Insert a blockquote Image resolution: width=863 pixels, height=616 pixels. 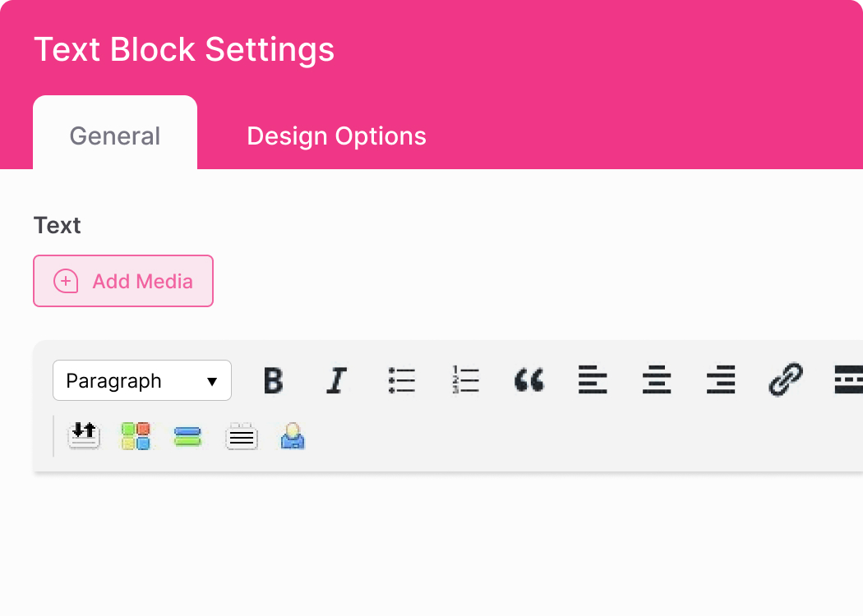529,379
